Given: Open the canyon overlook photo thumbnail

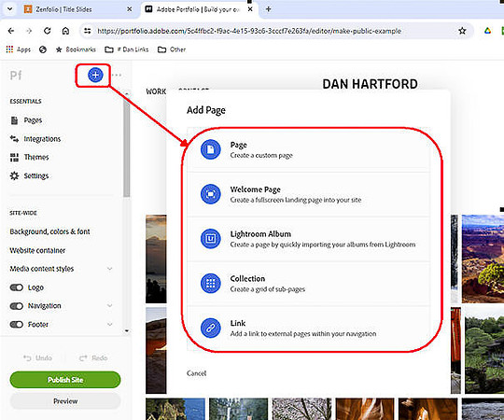Looking at the screenshot, I should coord(483,259).
